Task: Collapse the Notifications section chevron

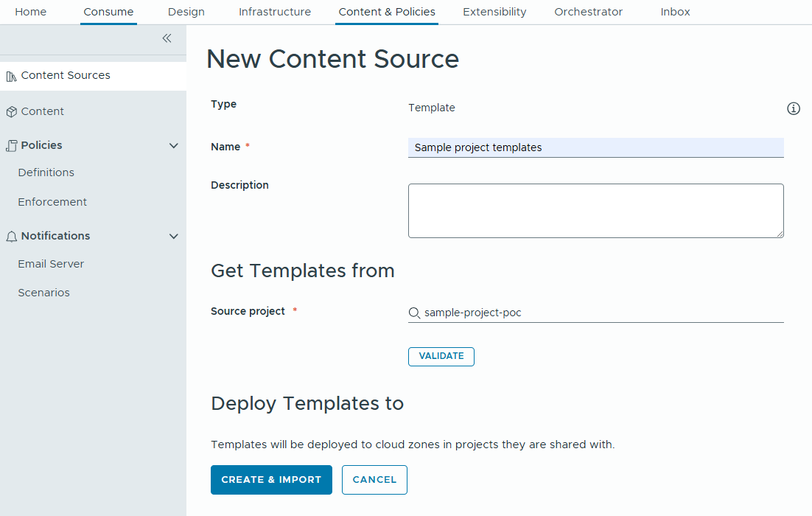Action: pyautogui.click(x=174, y=237)
